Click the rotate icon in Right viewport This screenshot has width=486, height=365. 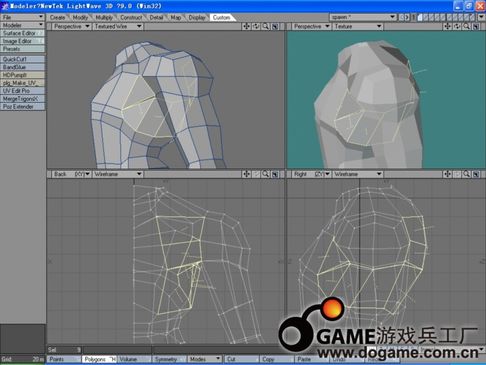click(x=457, y=174)
